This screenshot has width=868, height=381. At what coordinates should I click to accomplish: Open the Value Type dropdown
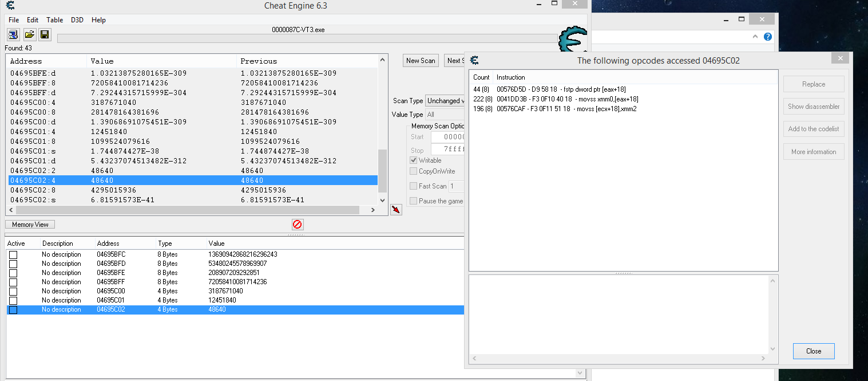click(x=445, y=115)
